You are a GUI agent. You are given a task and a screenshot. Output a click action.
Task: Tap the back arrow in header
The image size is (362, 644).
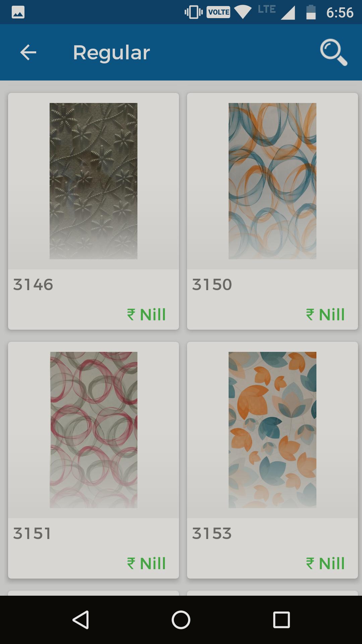[x=28, y=53]
